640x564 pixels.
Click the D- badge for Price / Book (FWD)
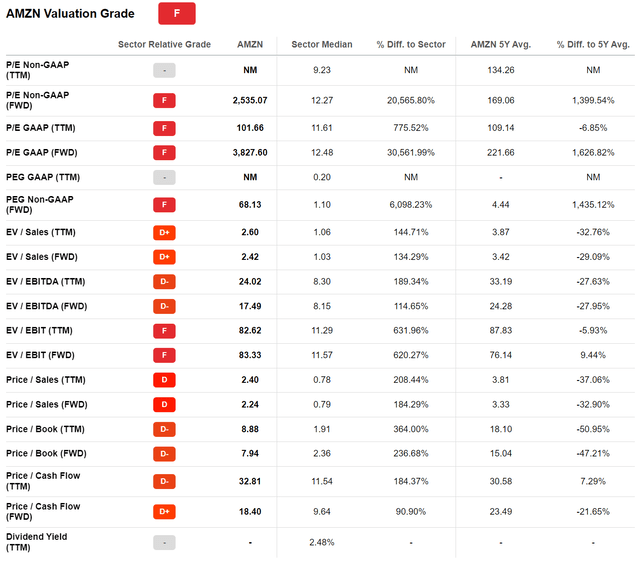pyautogui.click(x=164, y=454)
